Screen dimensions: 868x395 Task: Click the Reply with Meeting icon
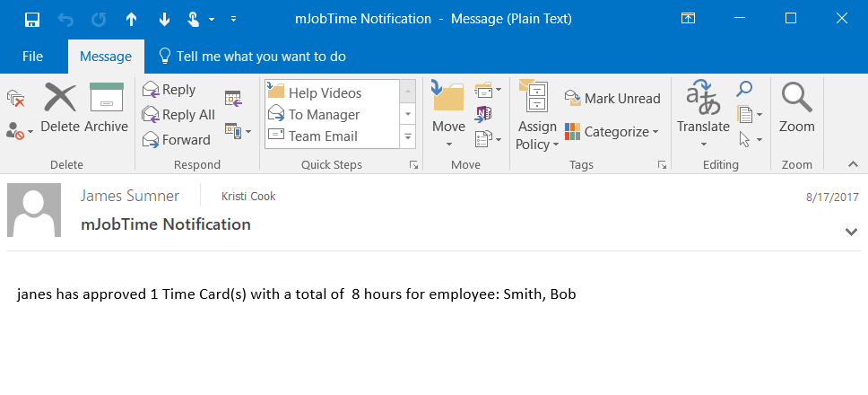(234, 99)
